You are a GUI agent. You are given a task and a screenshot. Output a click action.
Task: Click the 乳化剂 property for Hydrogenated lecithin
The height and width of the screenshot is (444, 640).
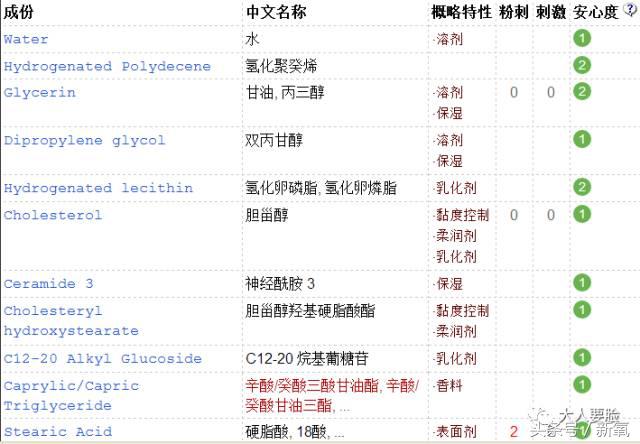coord(456,188)
